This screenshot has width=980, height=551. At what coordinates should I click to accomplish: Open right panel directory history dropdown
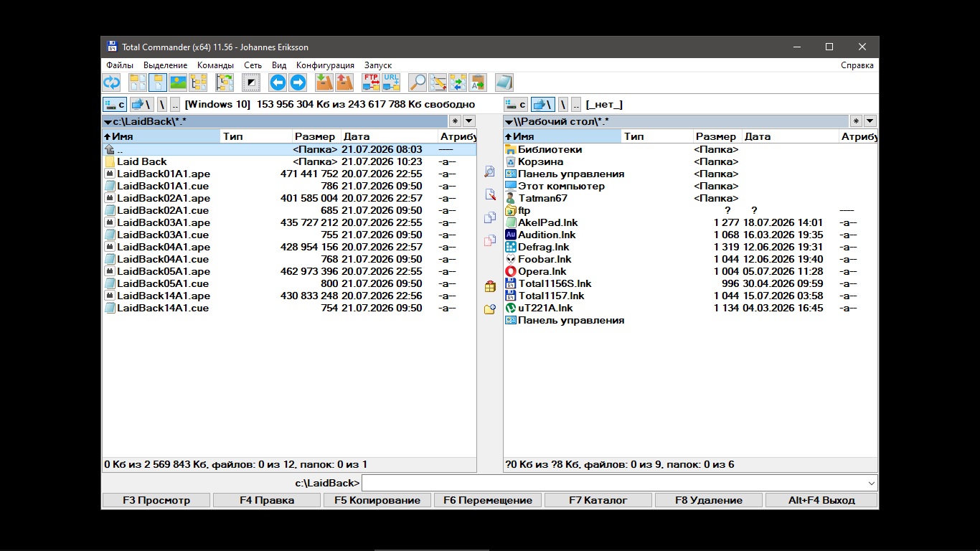tap(870, 121)
